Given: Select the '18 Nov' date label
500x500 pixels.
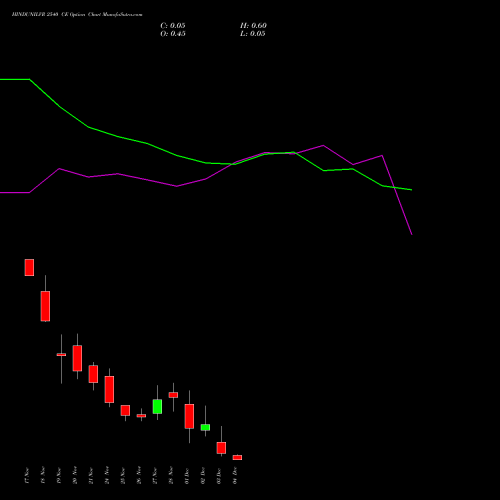Looking at the screenshot, I should (43, 476).
